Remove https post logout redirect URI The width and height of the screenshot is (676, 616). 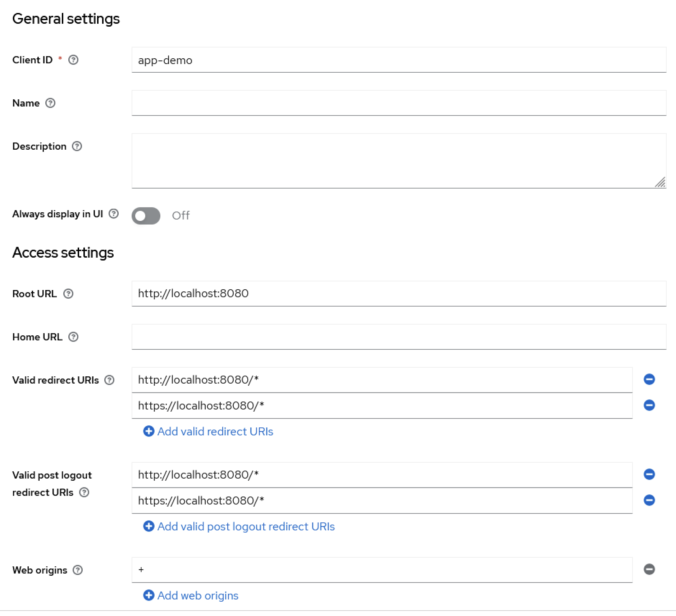tap(649, 500)
